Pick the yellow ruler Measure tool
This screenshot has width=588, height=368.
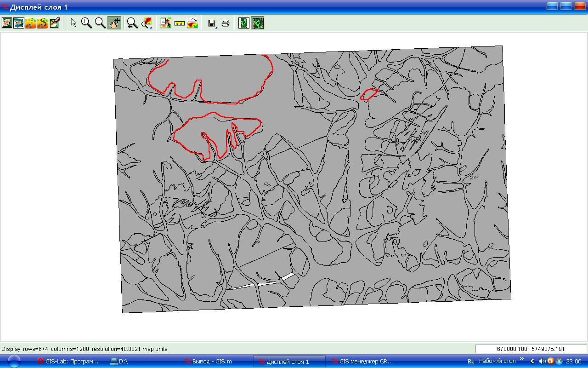(x=179, y=23)
